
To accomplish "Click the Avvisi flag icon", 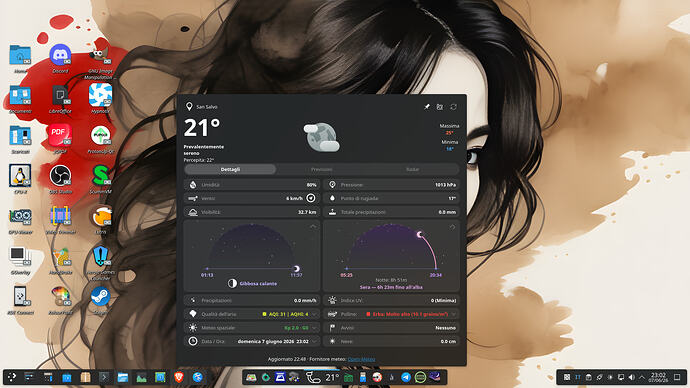I will (332, 328).
